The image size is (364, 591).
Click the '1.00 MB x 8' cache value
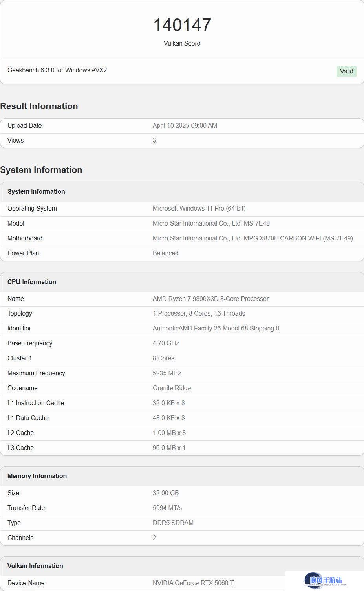pos(169,433)
